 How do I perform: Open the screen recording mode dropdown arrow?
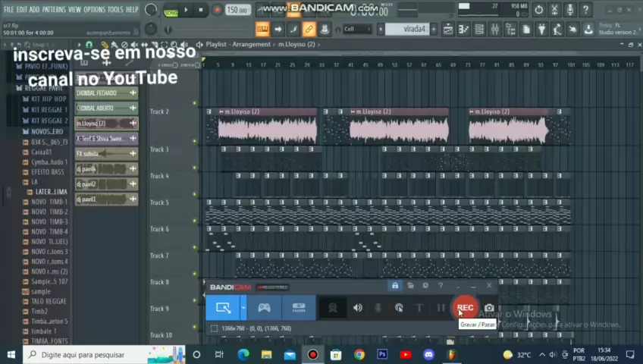(243, 308)
